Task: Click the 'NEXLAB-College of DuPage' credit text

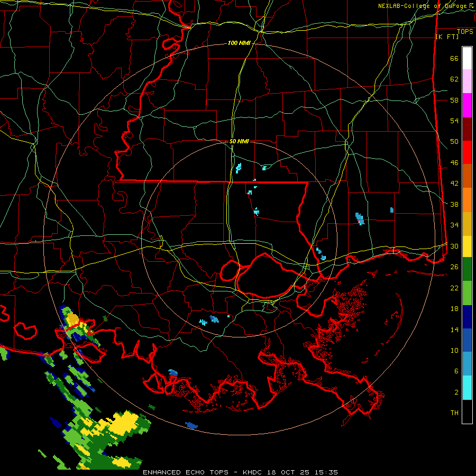Action: (422, 6)
